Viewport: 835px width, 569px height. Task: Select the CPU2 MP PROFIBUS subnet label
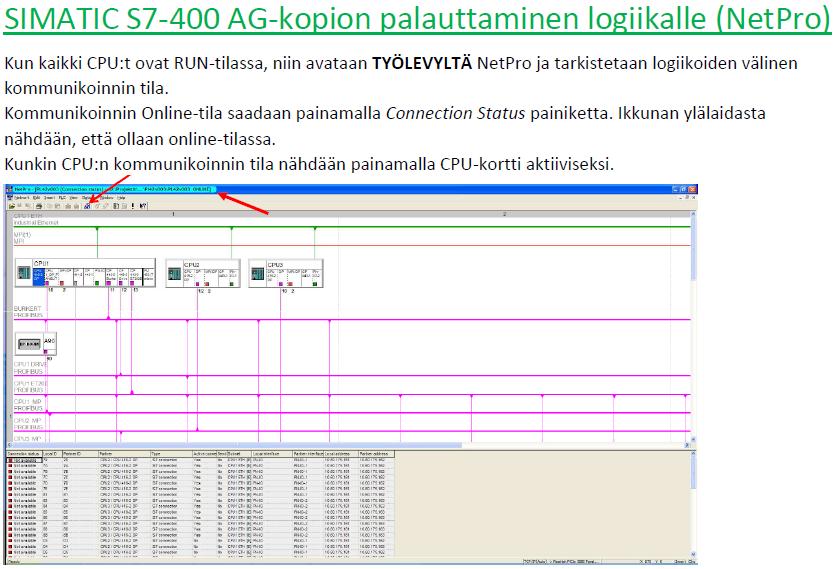coord(28,424)
